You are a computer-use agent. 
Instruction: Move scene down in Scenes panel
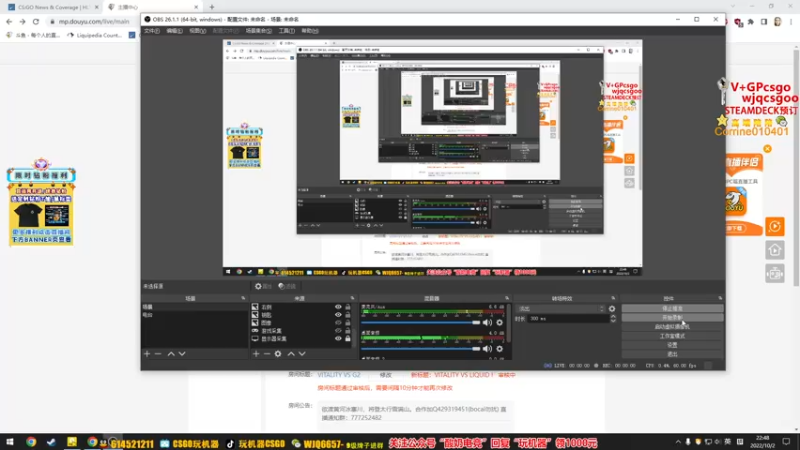pyautogui.click(x=182, y=354)
